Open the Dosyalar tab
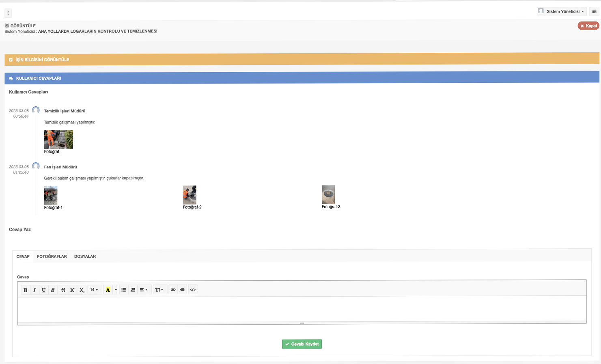 pyautogui.click(x=85, y=256)
